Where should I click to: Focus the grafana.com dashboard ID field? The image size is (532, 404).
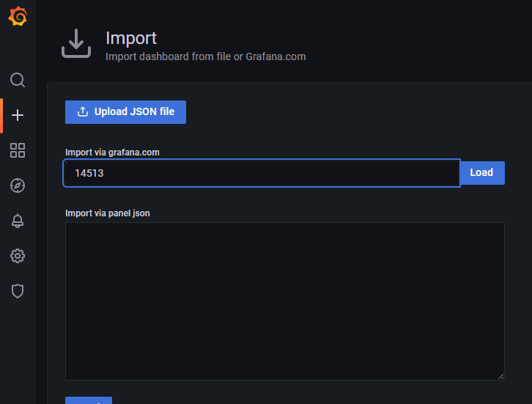(262, 173)
